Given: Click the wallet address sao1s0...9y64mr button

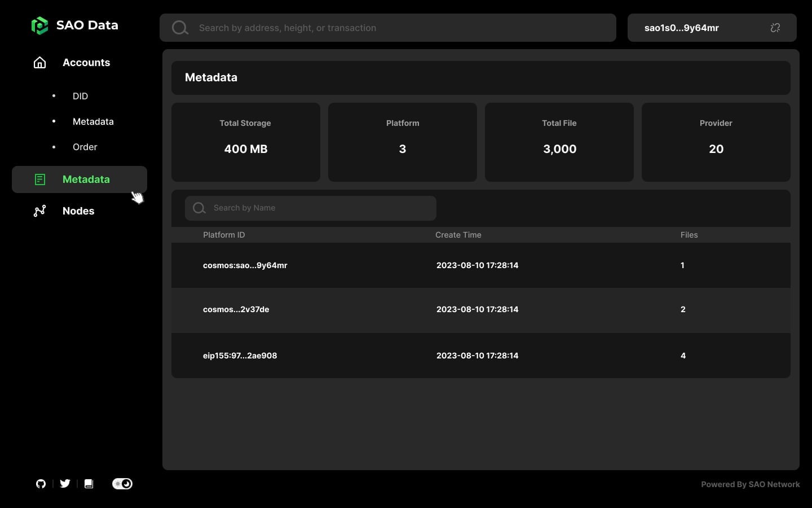Looking at the screenshot, I should 712,28.
